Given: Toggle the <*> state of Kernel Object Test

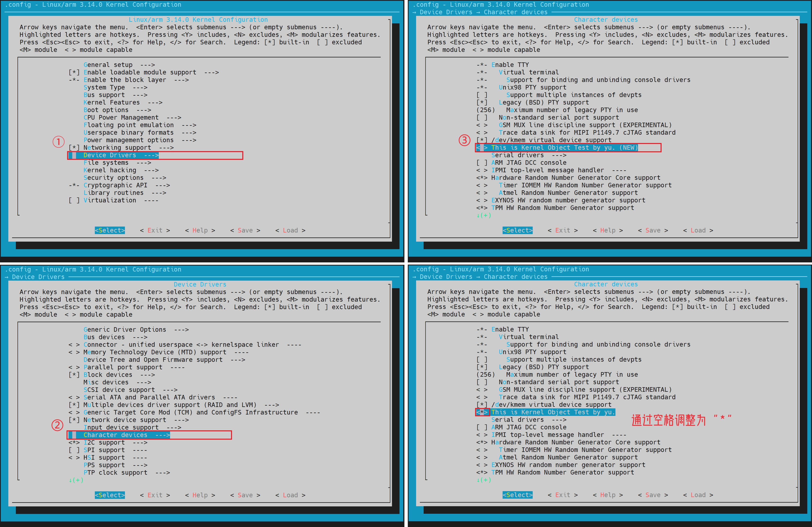Looking at the screenshot, I should 482,412.
